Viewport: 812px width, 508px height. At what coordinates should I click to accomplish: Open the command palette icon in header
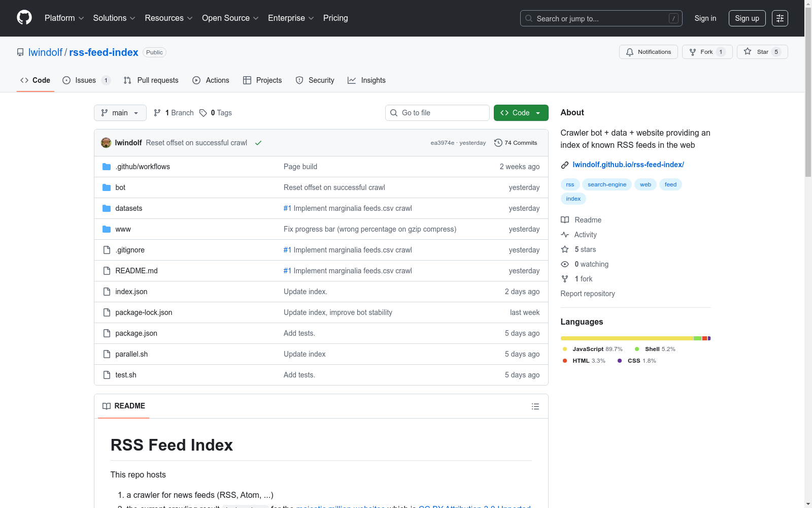(780, 18)
